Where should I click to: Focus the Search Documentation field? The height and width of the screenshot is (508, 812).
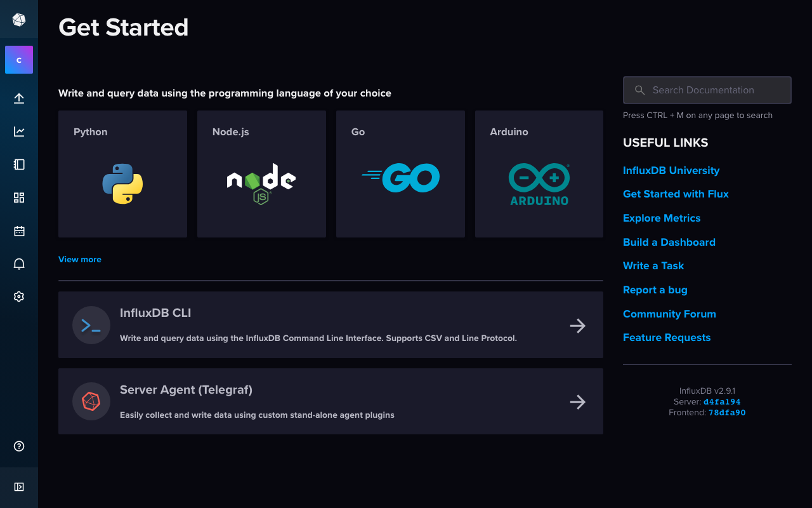707,90
